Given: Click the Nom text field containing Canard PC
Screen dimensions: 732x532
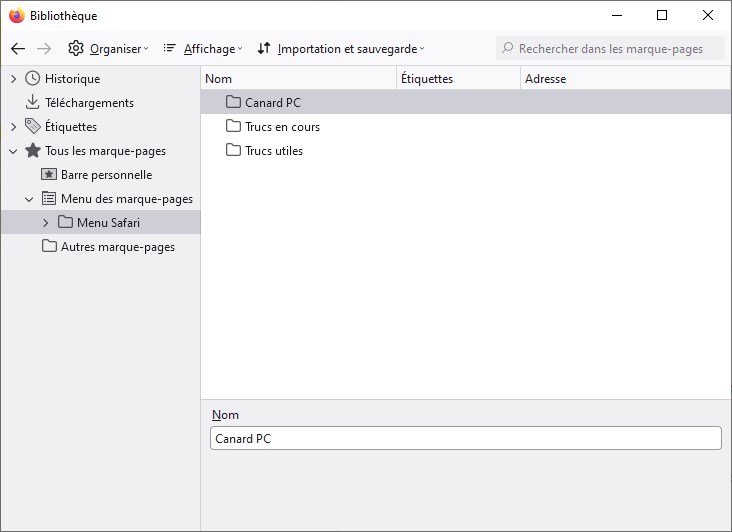Looking at the screenshot, I should tap(466, 438).
